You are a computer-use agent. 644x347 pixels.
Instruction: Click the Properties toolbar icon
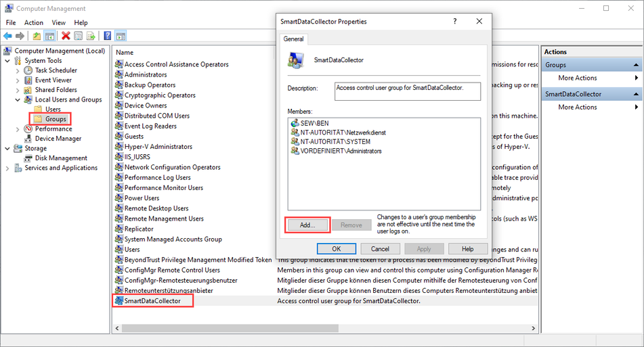[78, 36]
